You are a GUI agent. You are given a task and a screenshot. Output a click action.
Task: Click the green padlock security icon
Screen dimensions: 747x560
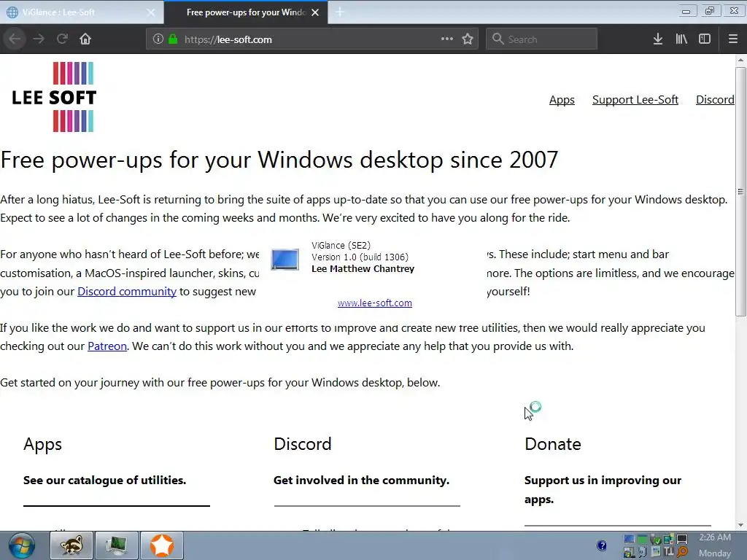coord(173,39)
